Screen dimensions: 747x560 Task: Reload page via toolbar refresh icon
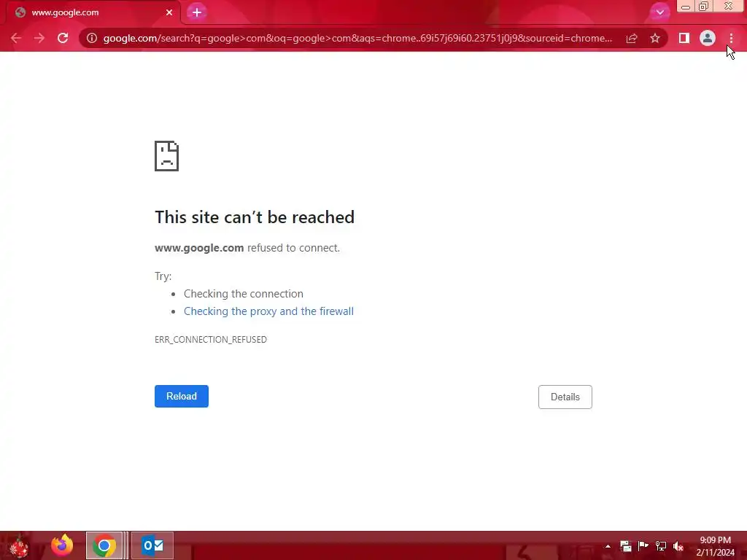pos(63,38)
